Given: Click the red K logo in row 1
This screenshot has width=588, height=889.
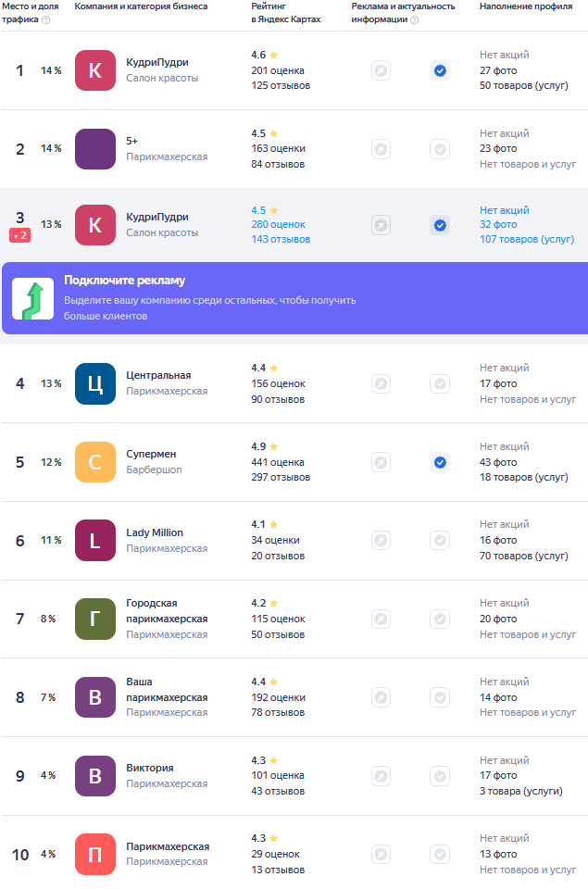Looking at the screenshot, I should pos(95,70).
